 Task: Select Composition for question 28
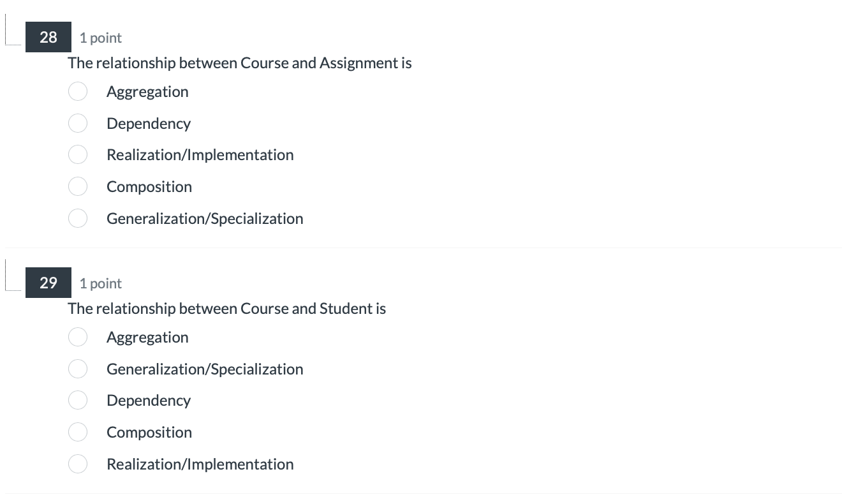[x=78, y=186]
